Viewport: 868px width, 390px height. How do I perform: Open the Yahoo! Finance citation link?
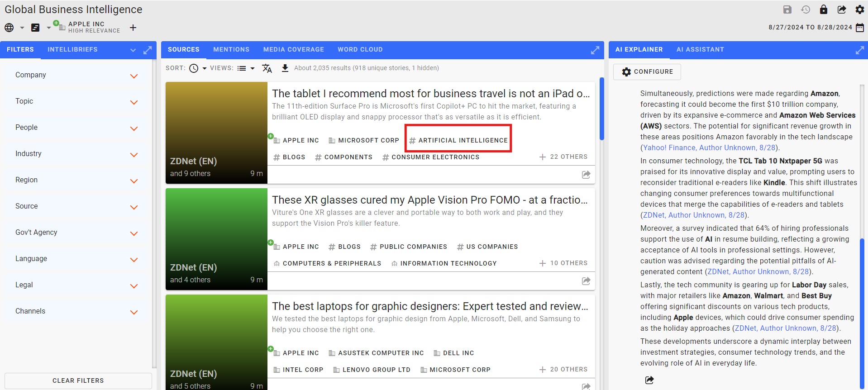click(x=709, y=148)
